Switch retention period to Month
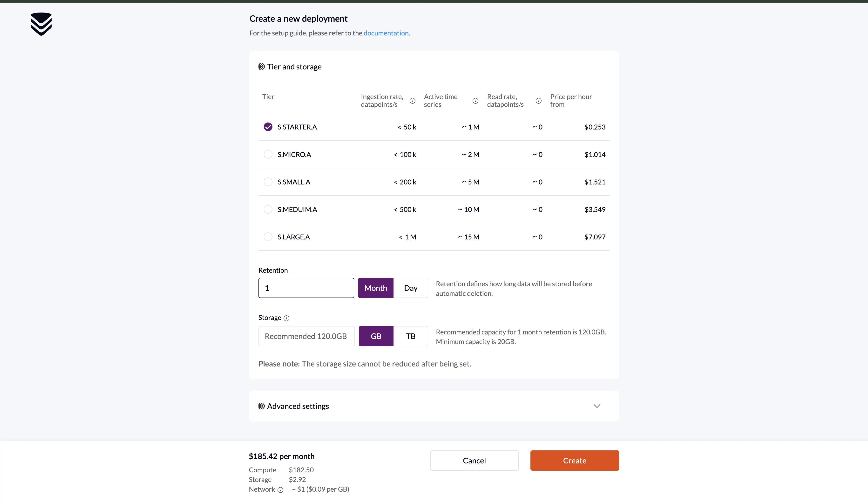 376,287
